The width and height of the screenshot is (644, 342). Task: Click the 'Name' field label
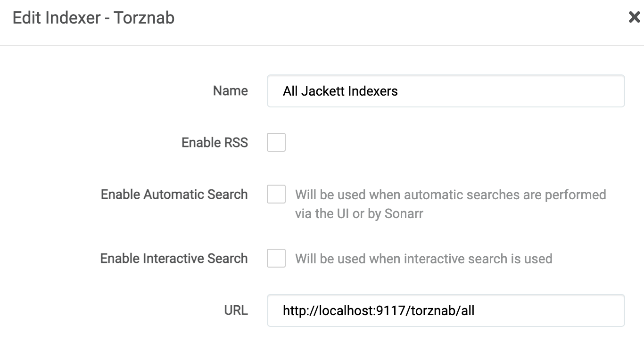point(230,91)
